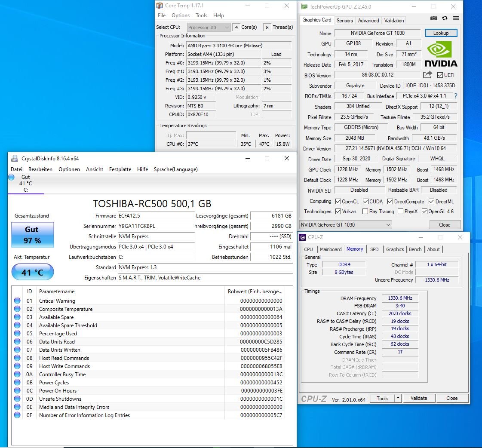Click the Gut 97 % health status button
This screenshot has width=482, height=448.
(x=33, y=235)
